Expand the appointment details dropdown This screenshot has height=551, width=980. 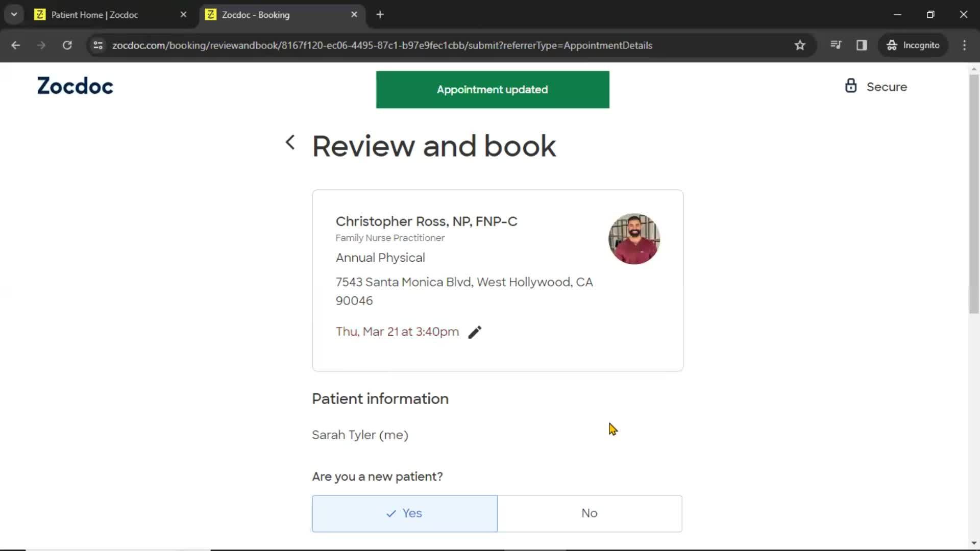(x=475, y=331)
